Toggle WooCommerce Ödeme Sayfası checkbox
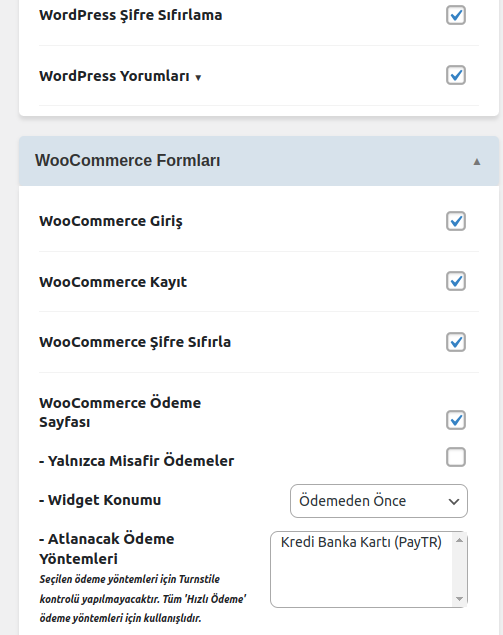 pyautogui.click(x=456, y=420)
